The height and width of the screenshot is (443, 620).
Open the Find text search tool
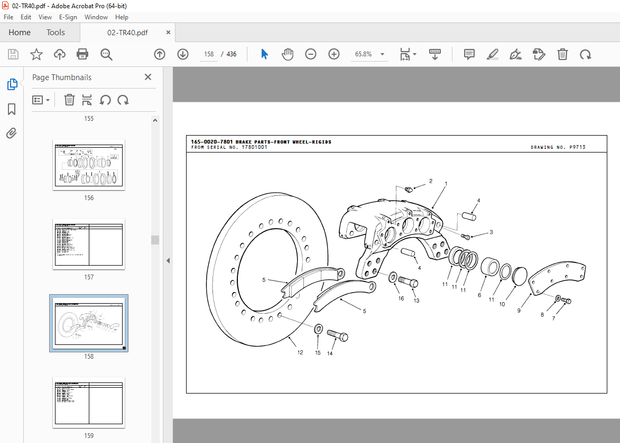click(x=106, y=54)
